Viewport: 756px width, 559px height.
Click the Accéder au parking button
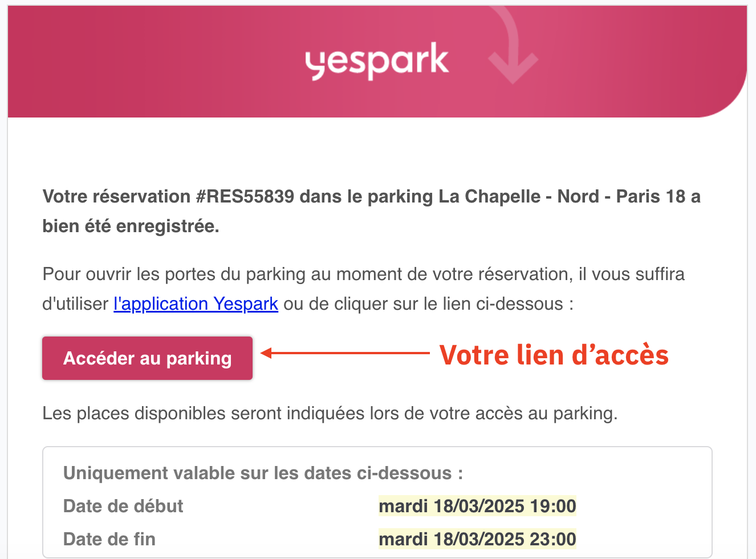click(x=147, y=358)
